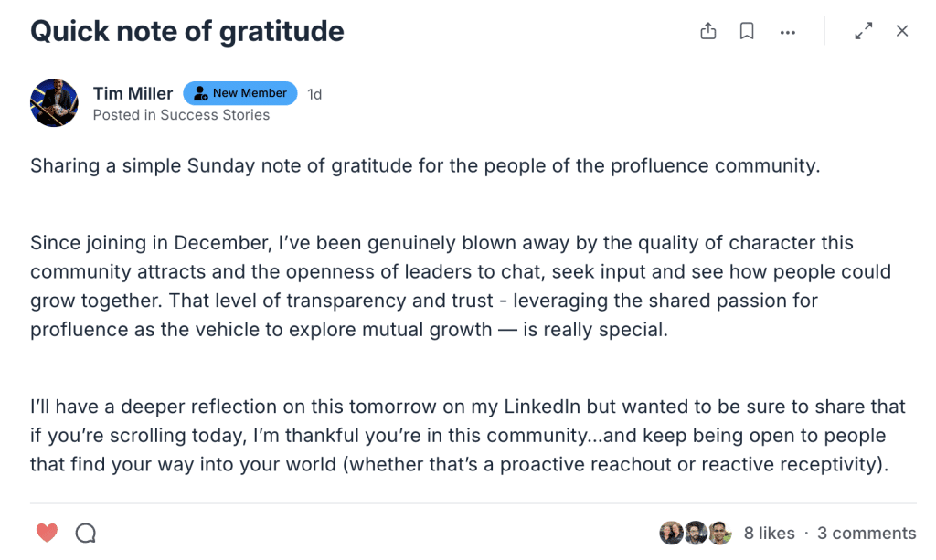View the third liker's avatar
This screenshot has width=936, height=560.
pyautogui.click(x=720, y=533)
